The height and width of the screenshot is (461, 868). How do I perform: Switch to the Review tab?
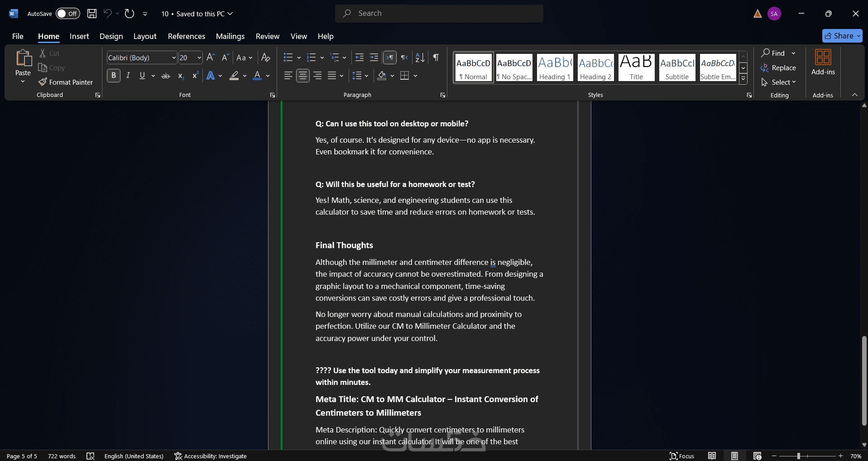(x=268, y=36)
